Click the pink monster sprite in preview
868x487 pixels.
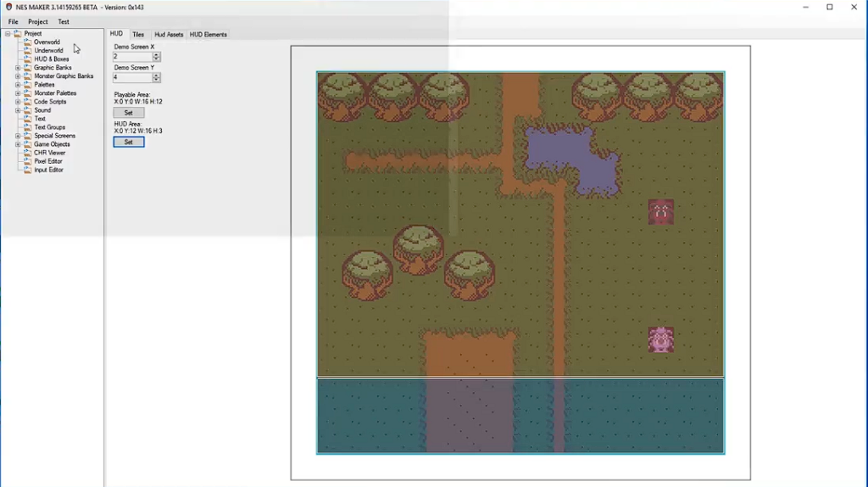(x=661, y=339)
